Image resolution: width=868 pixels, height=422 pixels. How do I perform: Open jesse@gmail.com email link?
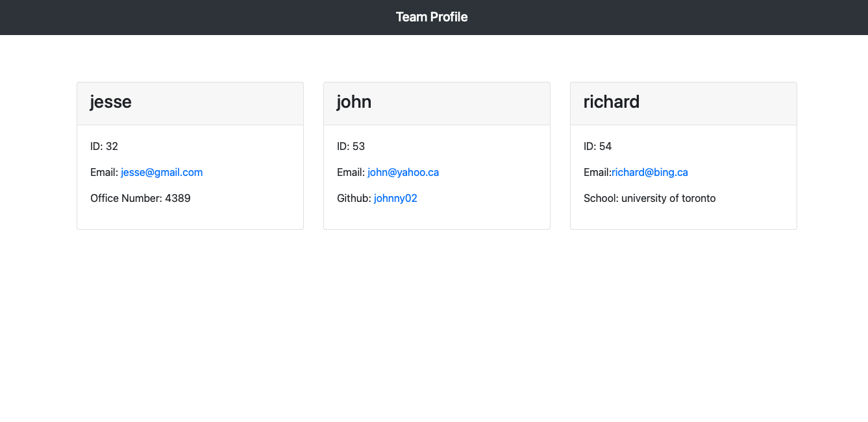(161, 172)
